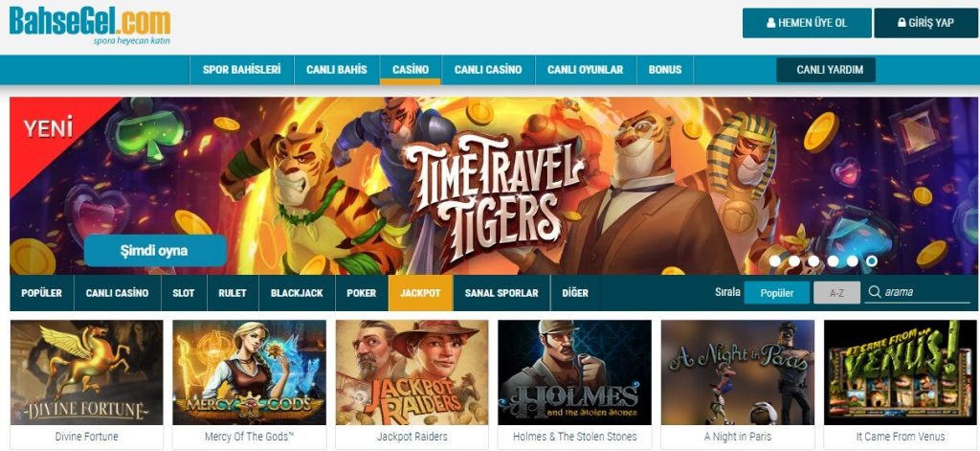This screenshot has height=451, width=980.
Task: Open It Came From Venus thumbnail
Action: coord(900,372)
